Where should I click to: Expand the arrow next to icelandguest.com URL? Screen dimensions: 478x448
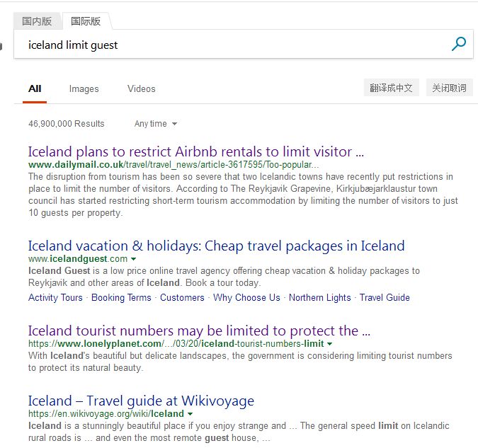(x=133, y=259)
